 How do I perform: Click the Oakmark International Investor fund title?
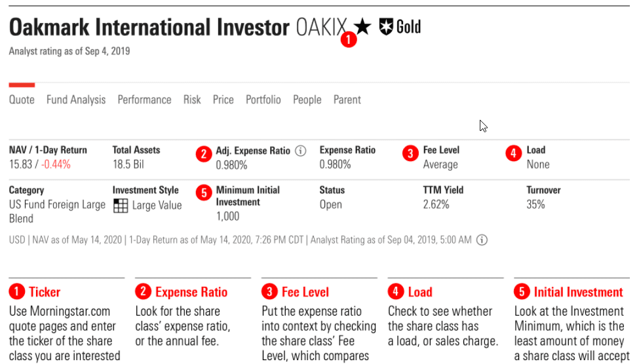pos(149,28)
